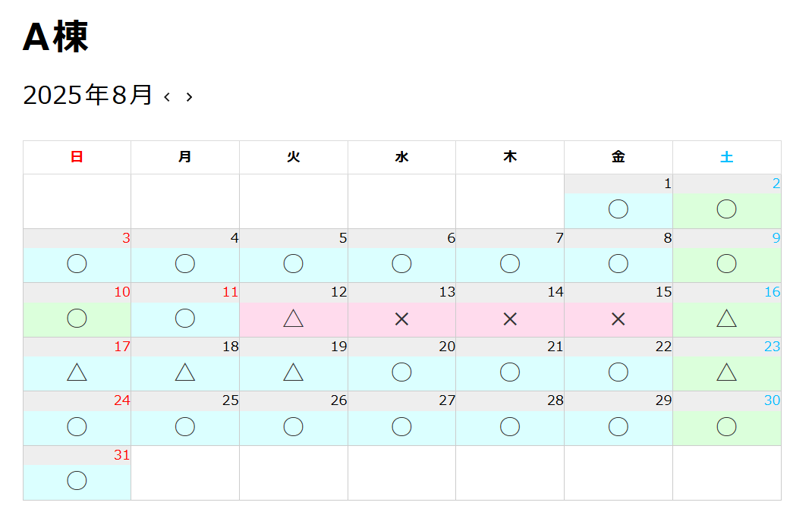Click the X icon on August 15
The width and height of the screenshot is (812, 515).
(618, 319)
